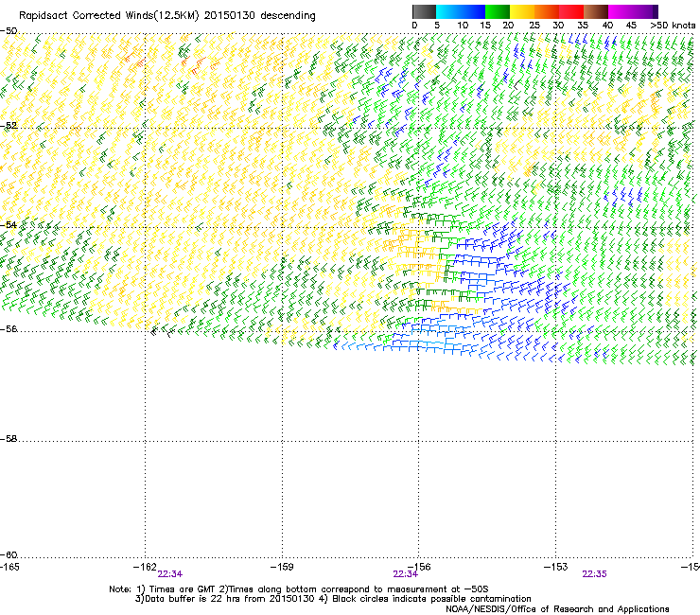Click the -58 latitude axis label

(x=9, y=439)
